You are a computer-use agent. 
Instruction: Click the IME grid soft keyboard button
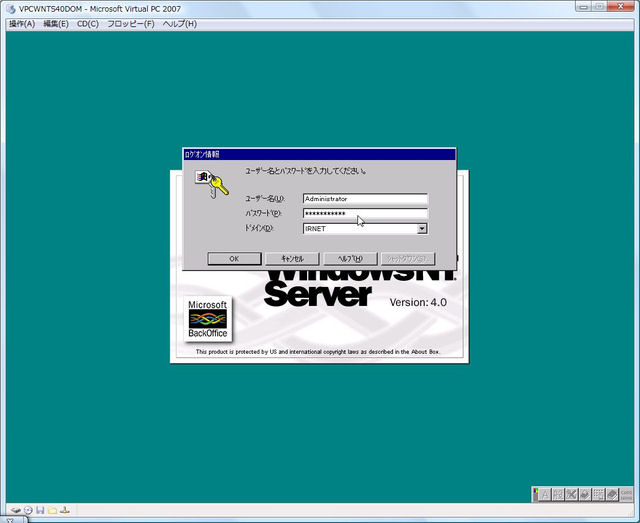(598, 494)
